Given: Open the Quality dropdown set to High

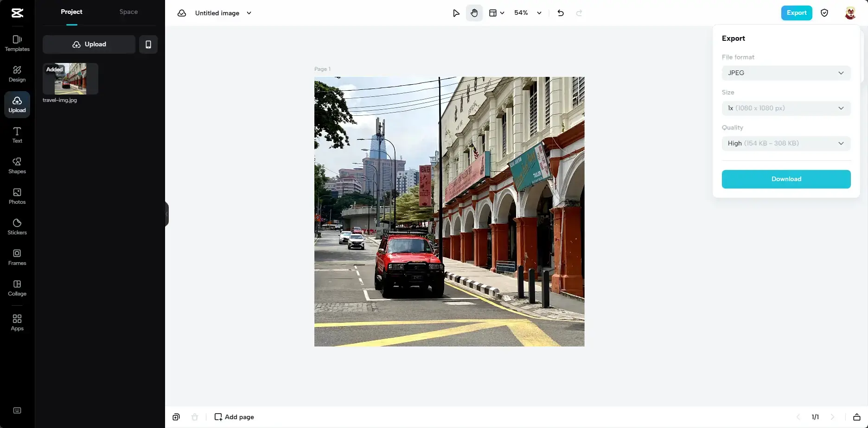Looking at the screenshot, I should (x=785, y=143).
